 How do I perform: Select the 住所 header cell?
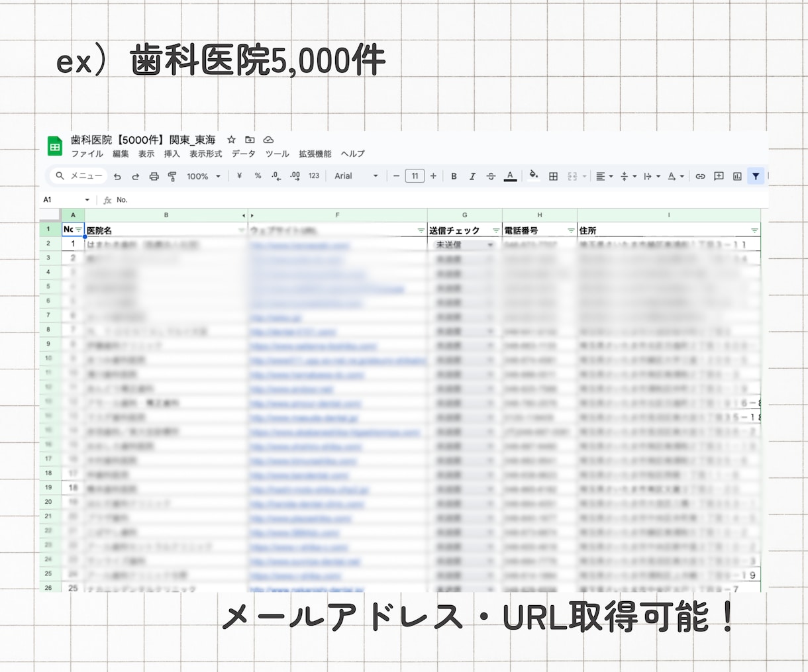click(x=669, y=230)
